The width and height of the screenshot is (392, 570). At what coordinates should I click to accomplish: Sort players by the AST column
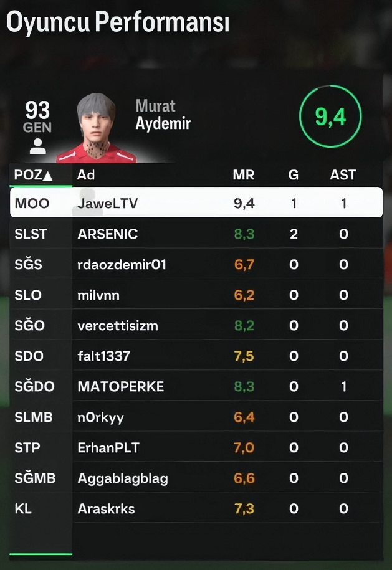[343, 175]
